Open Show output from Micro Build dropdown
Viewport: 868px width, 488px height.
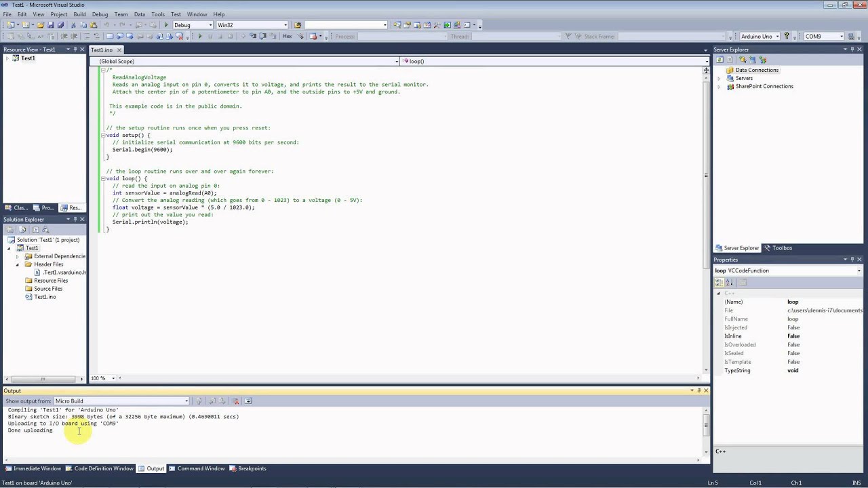[186, 401]
